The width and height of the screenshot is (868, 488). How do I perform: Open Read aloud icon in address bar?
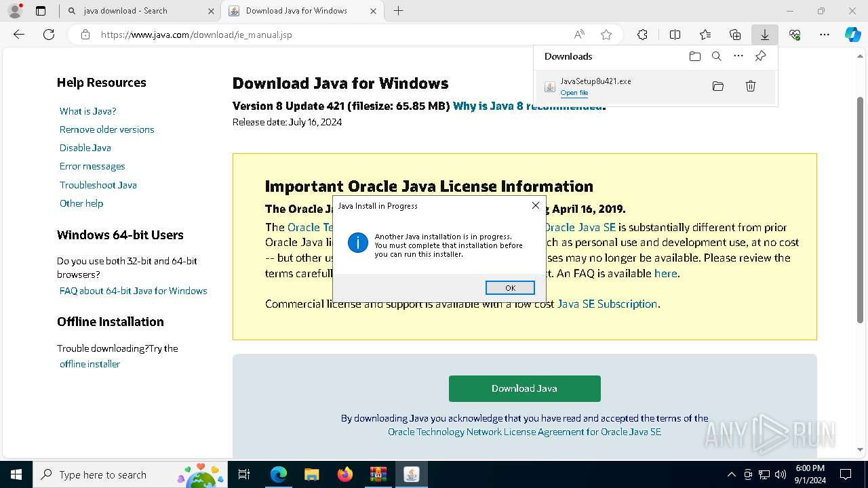click(579, 35)
